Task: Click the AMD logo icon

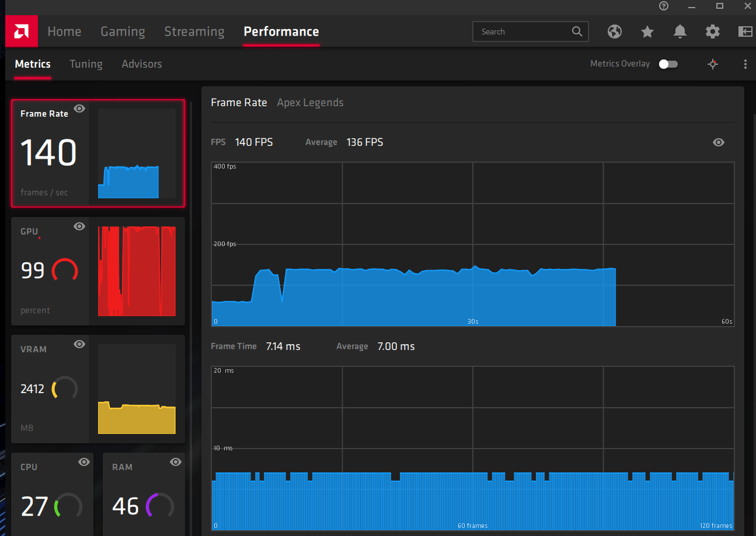Action: pos(22,31)
